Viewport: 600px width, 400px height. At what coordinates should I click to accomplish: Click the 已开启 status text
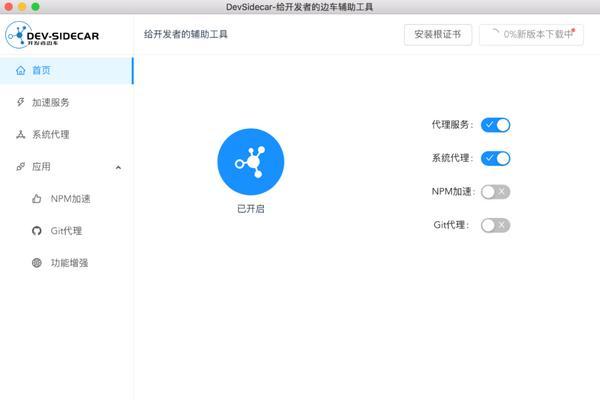(x=251, y=209)
